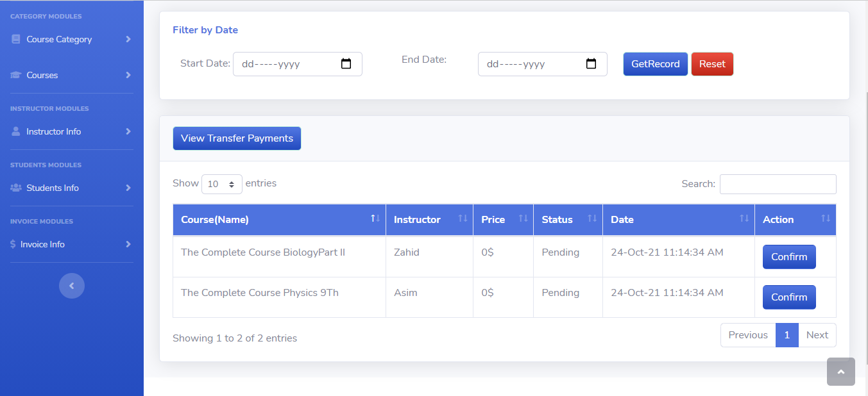Click the Course(Name) column header
This screenshot has width=868, height=396.
pos(279,220)
